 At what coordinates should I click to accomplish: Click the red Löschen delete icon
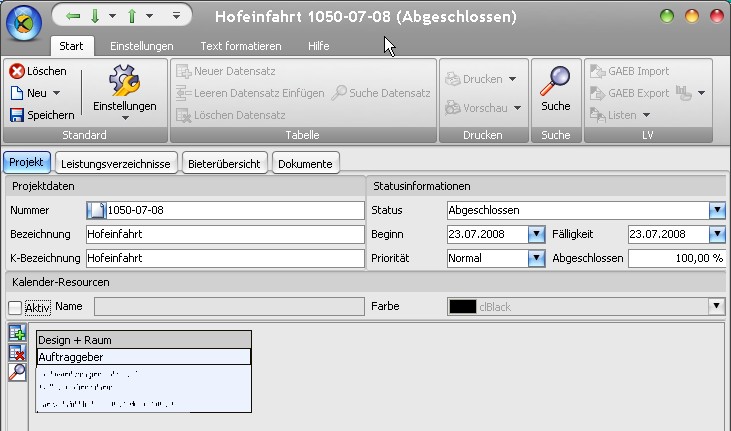tap(17, 71)
